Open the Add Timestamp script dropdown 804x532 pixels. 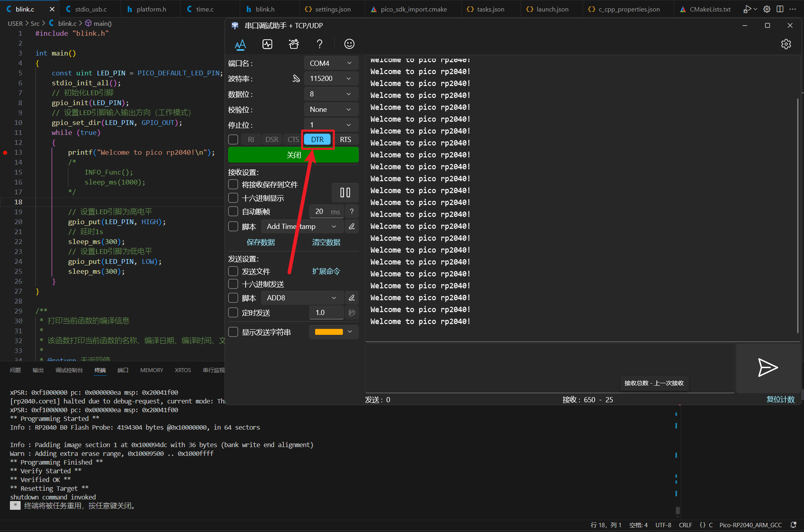click(302, 226)
